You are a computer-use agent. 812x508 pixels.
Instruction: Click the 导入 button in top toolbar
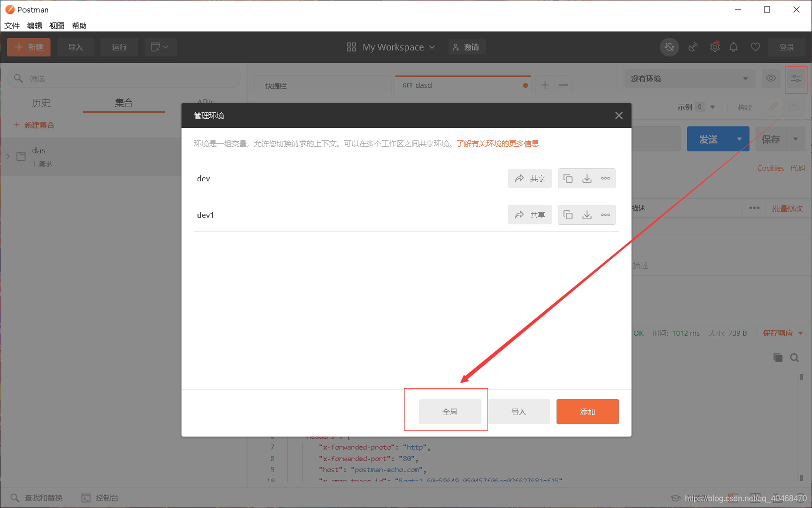click(x=75, y=47)
